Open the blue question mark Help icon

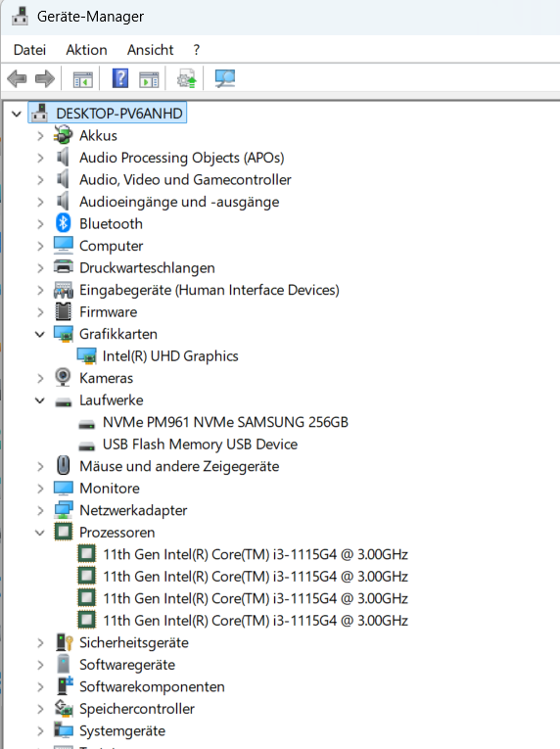click(x=120, y=78)
